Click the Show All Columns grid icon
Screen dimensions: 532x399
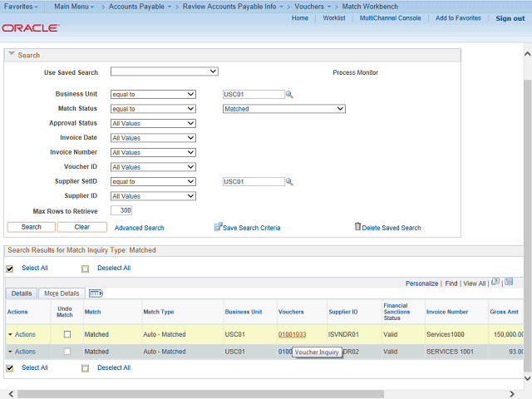95,293
